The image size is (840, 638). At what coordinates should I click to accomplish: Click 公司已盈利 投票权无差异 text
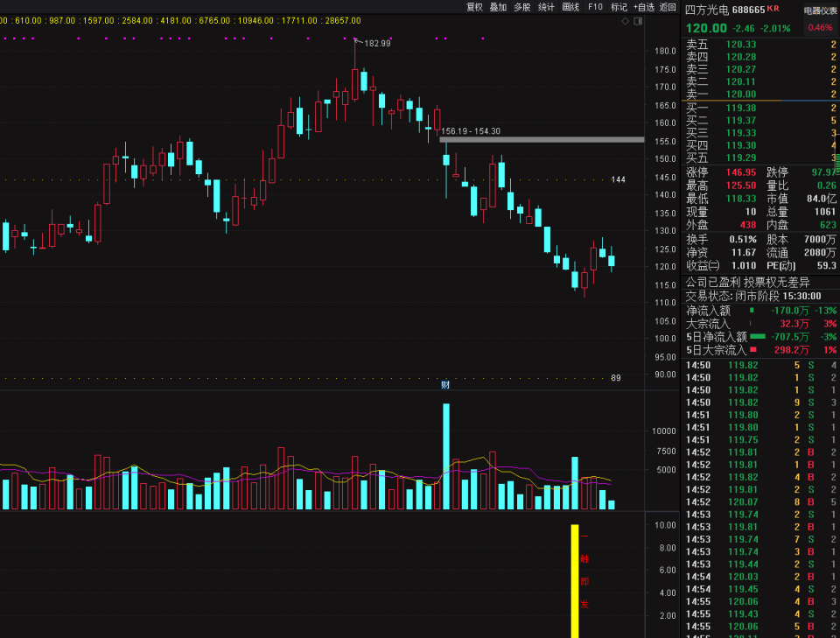click(747, 283)
